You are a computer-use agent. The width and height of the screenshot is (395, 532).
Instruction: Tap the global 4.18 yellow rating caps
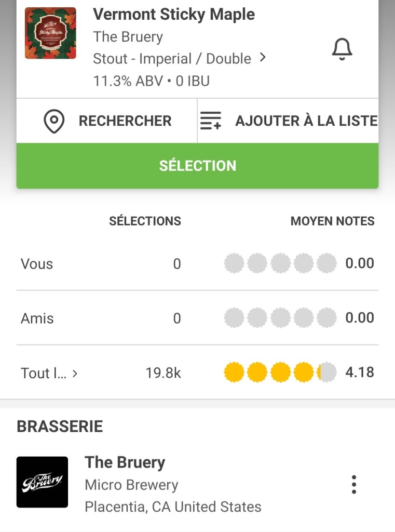coord(280,373)
